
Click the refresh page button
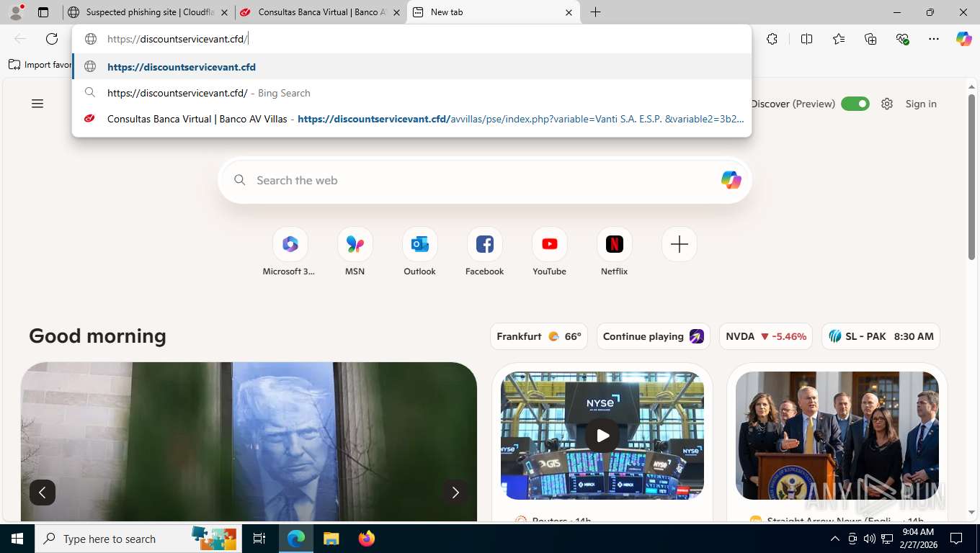click(52, 39)
